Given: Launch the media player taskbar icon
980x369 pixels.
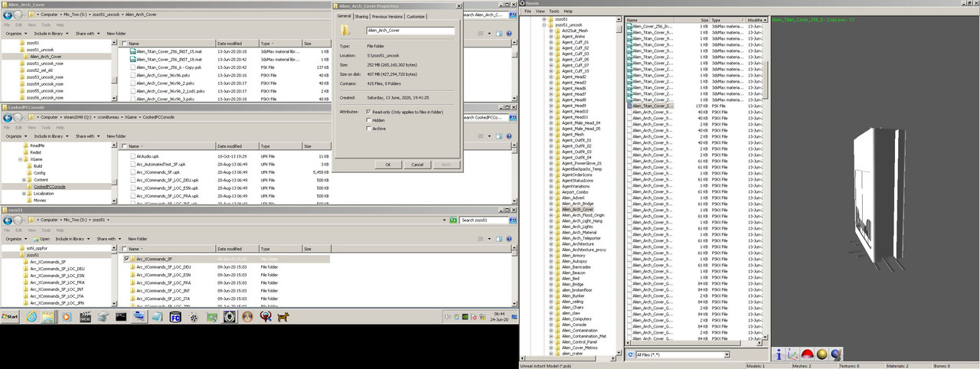Looking at the screenshot, I should [x=67, y=316].
